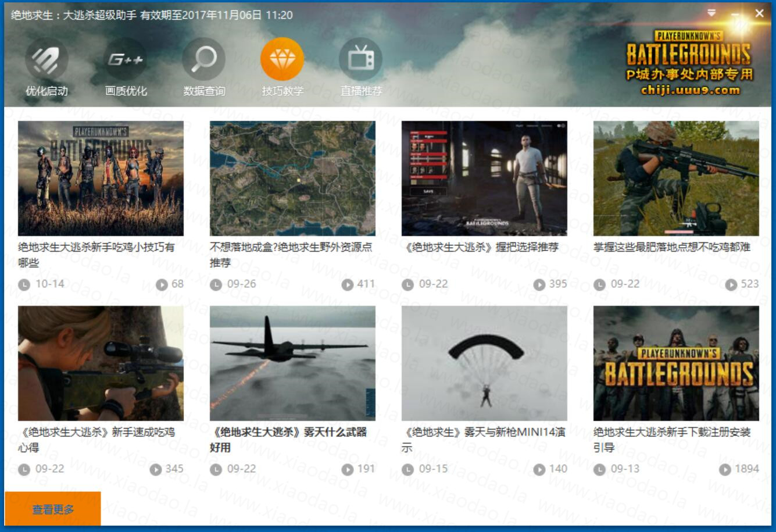Open article 绝地求生大逃杀新手下载注册安装引导
This screenshot has height=532, width=776.
tap(672, 440)
